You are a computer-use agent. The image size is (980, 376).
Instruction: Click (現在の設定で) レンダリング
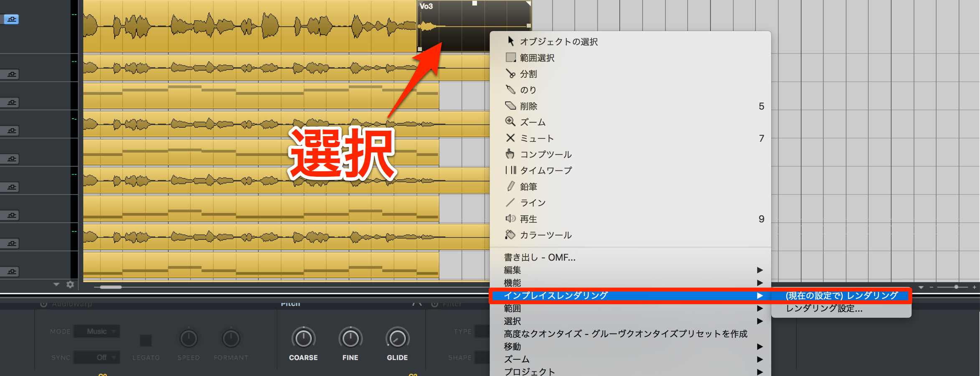click(841, 295)
